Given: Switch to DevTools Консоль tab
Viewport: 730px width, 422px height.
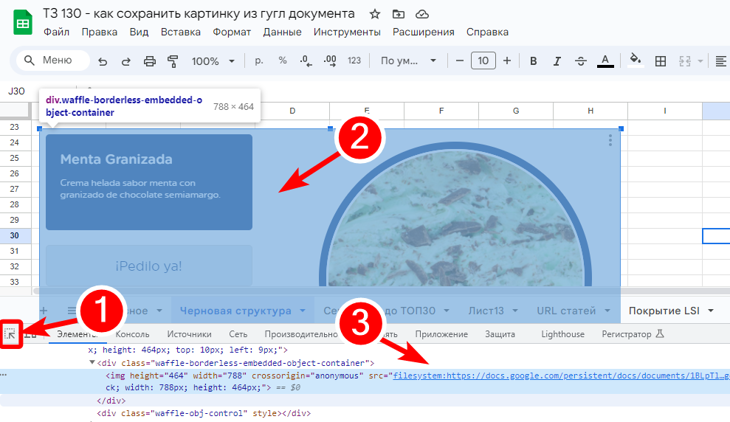Looking at the screenshot, I should tap(132, 334).
